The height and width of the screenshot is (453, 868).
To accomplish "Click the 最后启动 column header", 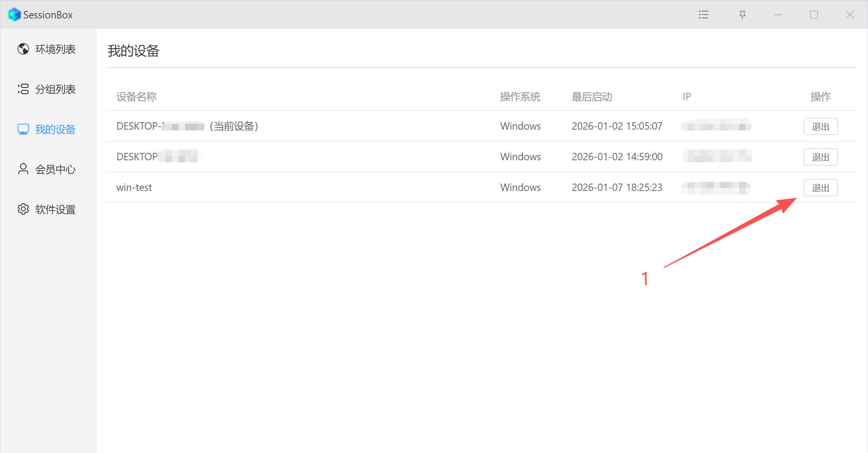I will pyautogui.click(x=591, y=97).
